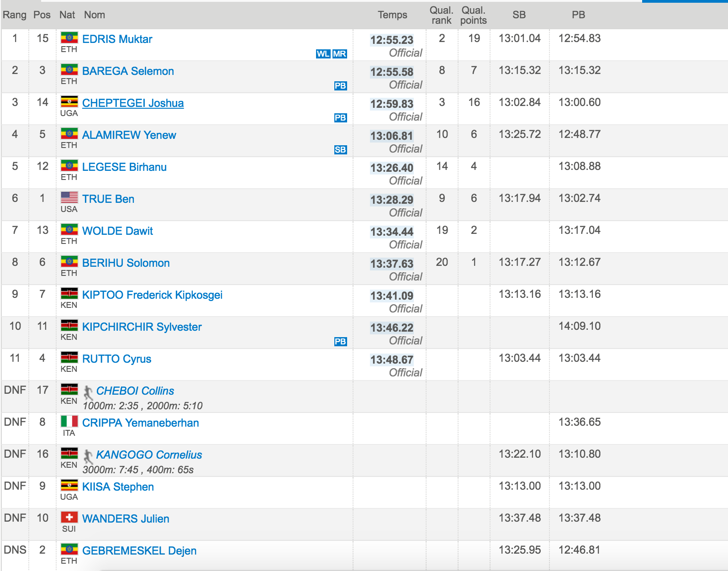Click Kenya flag beside RUTTO Cyrus
The image size is (728, 571).
tap(69, 357)
